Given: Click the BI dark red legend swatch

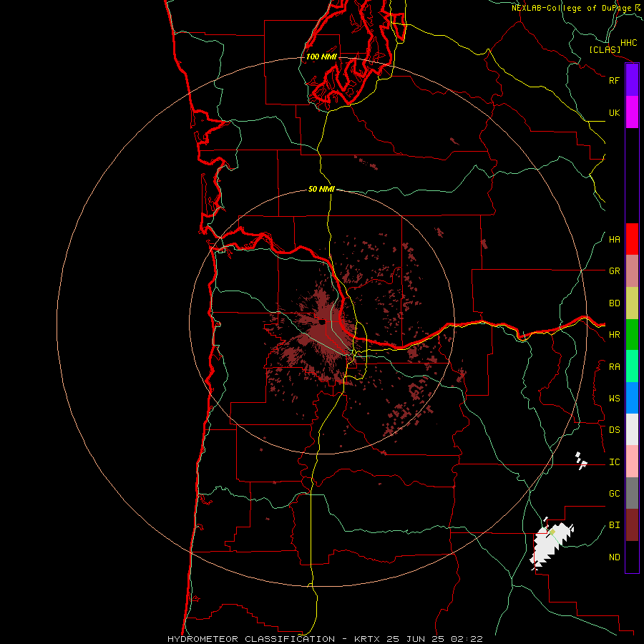Looking at the screenshot, I should click(x=632, y=525).
